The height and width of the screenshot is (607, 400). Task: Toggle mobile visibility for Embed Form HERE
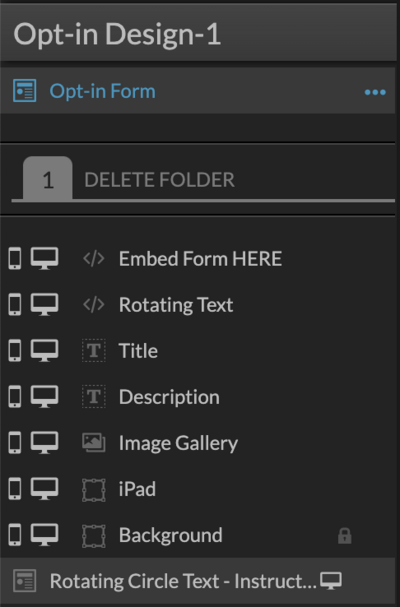coord(15,258)
